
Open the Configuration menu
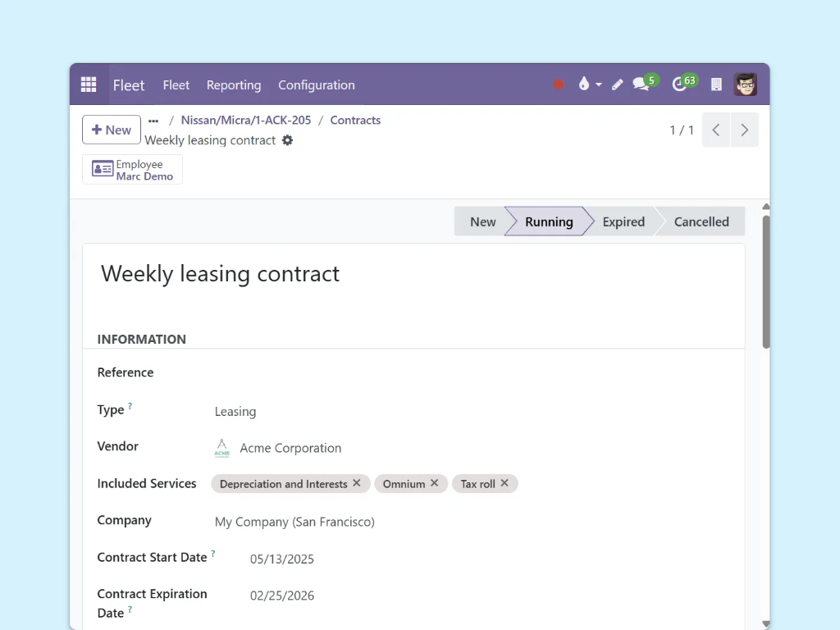[317, 84]
